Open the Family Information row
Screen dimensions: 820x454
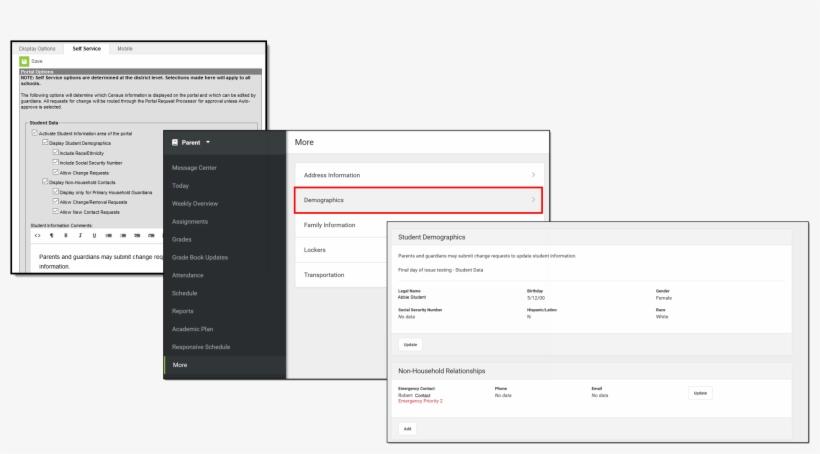point(341,225)
